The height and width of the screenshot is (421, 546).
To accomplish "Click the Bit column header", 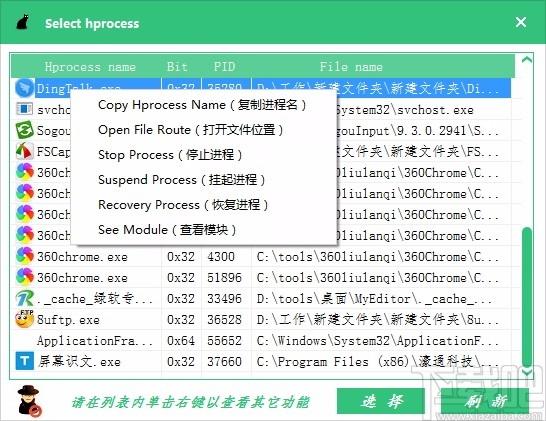I will click(177, 66).
